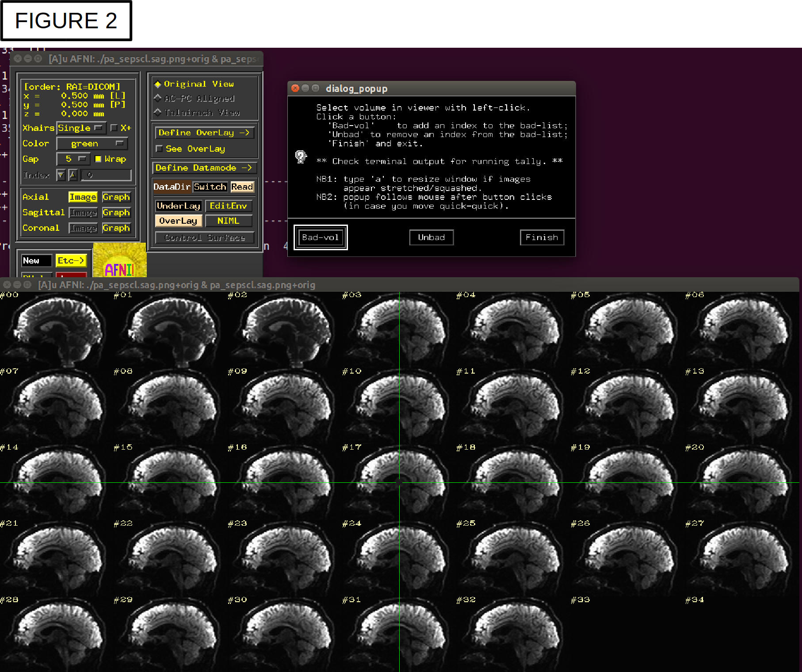Select brain volume thumbnail #23
Image resolution: width=802 pixels, height=672 pixels.
284,558
